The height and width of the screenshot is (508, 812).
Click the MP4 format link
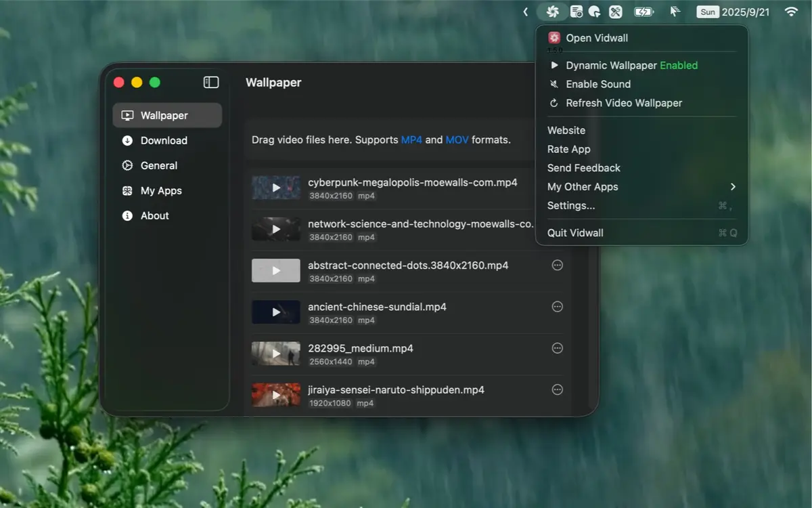(x=411, y=140)
